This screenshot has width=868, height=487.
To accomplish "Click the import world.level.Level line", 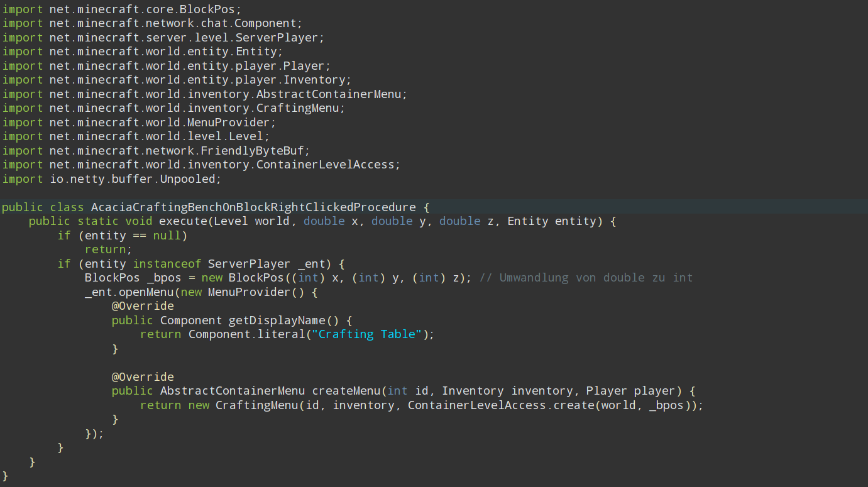I will click(136, 136).
